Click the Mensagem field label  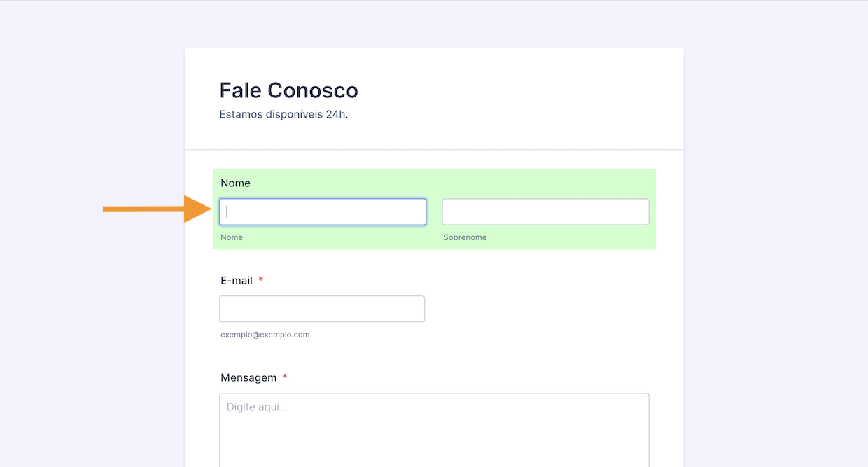point(248,377)
